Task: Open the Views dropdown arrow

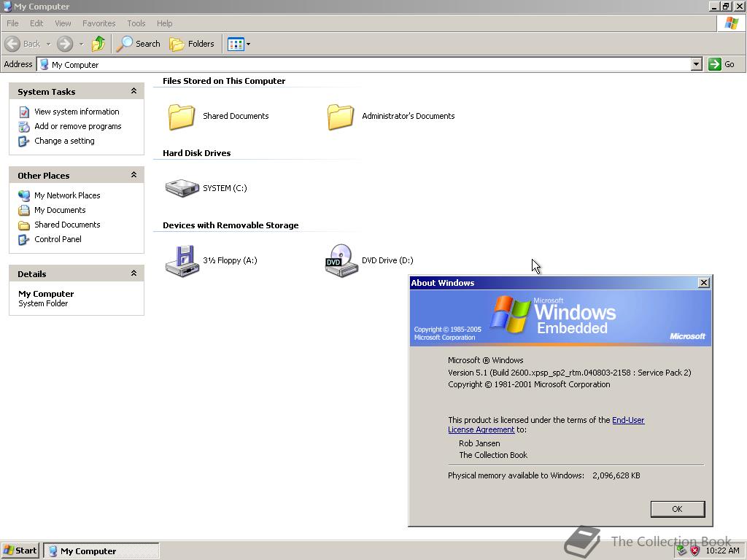Action: point(248,44)
